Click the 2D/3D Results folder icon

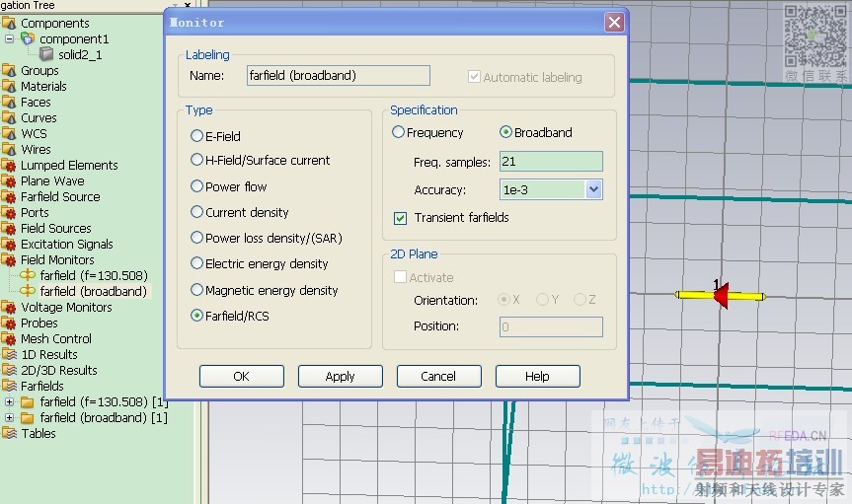9,370
